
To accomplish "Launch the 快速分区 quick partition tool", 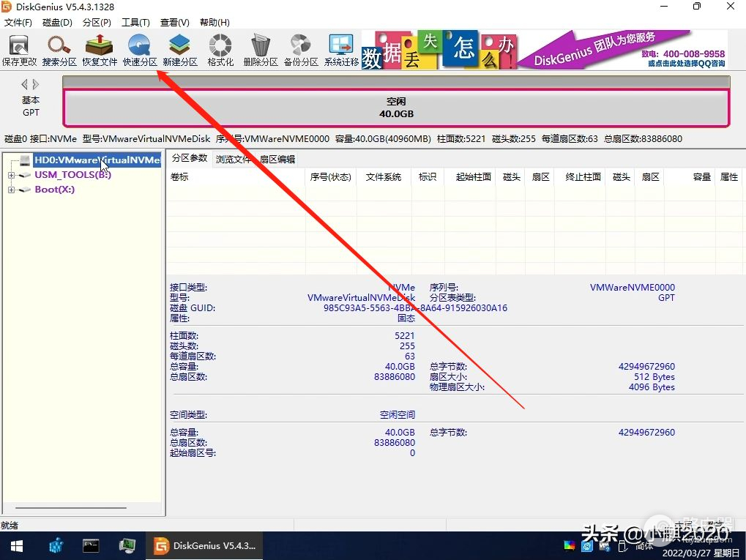I will (x=140, y=50).
